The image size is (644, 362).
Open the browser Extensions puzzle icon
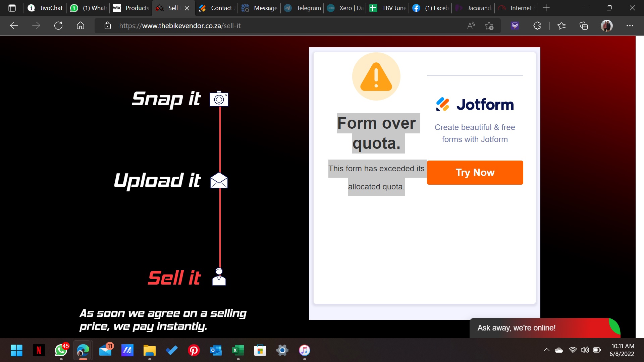pyautogui.click(x=537, y=25)
